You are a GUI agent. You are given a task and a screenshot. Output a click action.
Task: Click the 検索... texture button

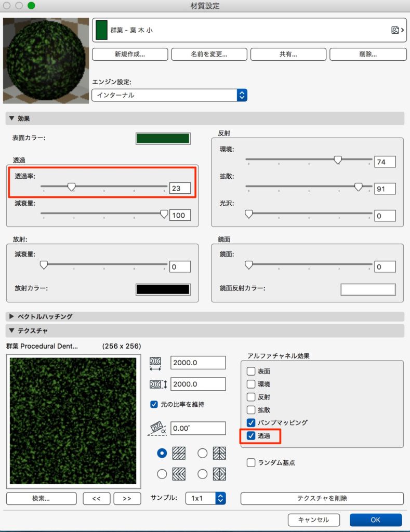(41, 498)
